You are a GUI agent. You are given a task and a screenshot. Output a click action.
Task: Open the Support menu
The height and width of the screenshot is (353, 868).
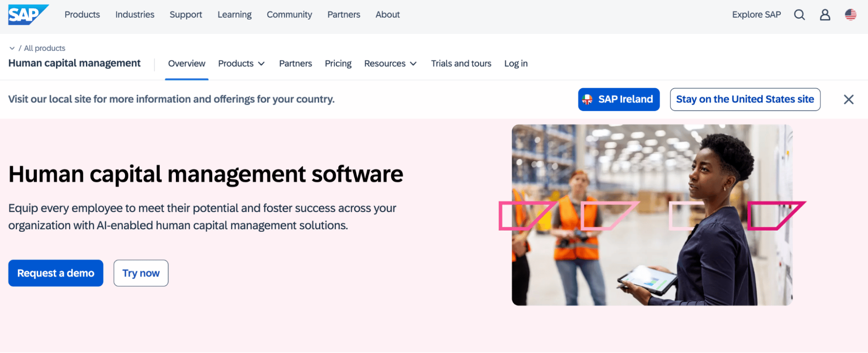(186, 14)
